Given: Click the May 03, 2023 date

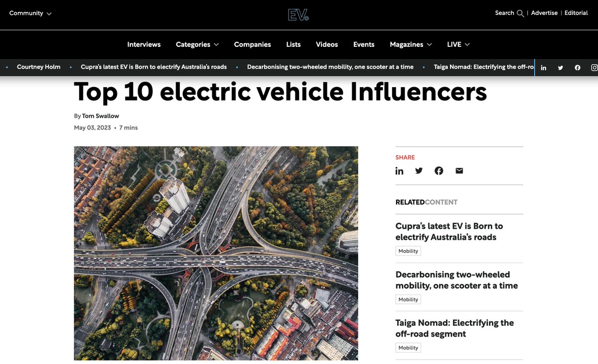Looking at the screenshot, I should click(93, 128).
